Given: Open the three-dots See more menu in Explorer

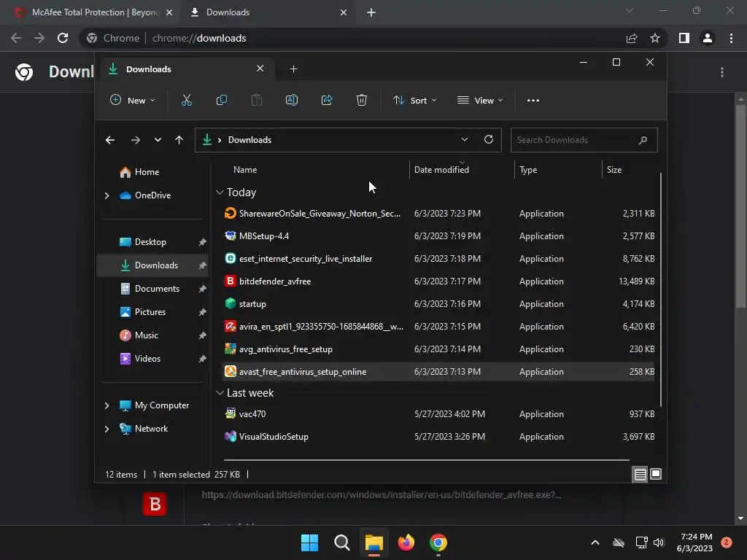Looking at the screenshot, I should click(x=533, y=101).
